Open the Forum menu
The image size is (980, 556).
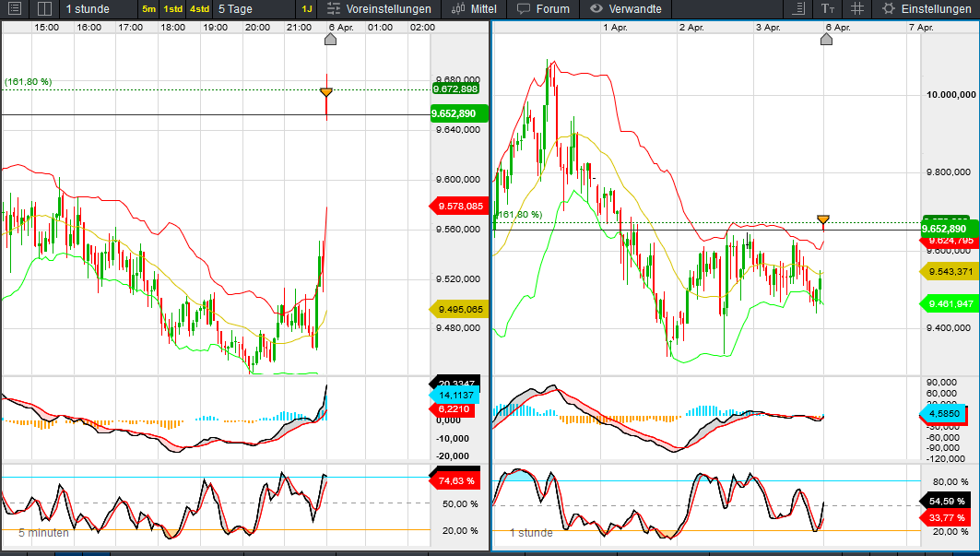[553, 8]
